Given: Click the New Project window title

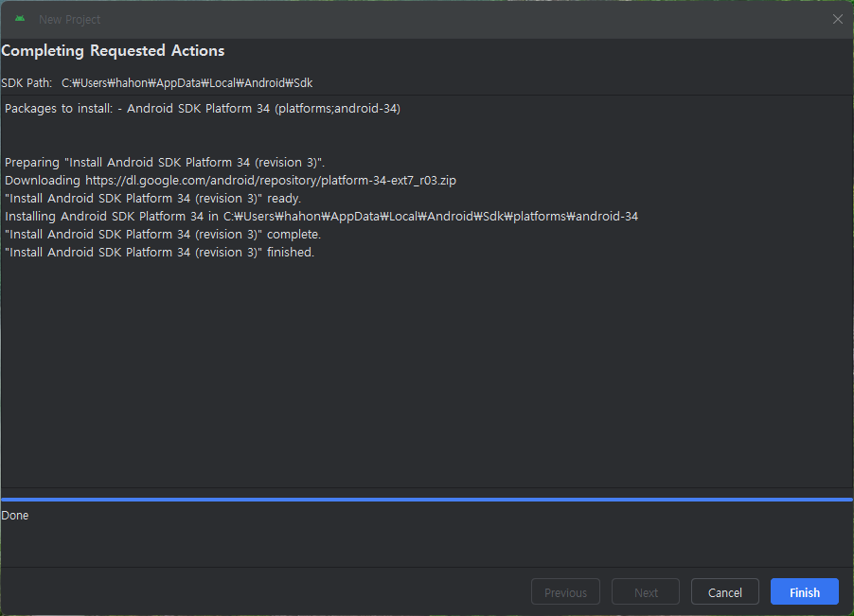Looking at the screenshot, I should (70, 20).
